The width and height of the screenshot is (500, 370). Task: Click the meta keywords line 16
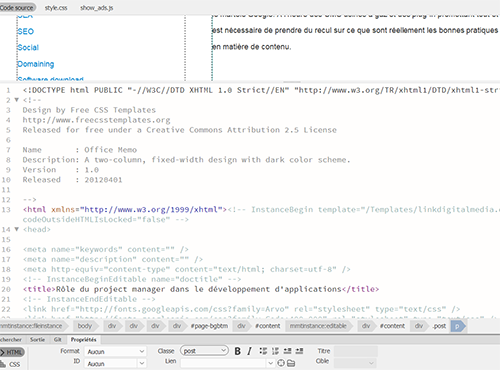click(106, 249)
